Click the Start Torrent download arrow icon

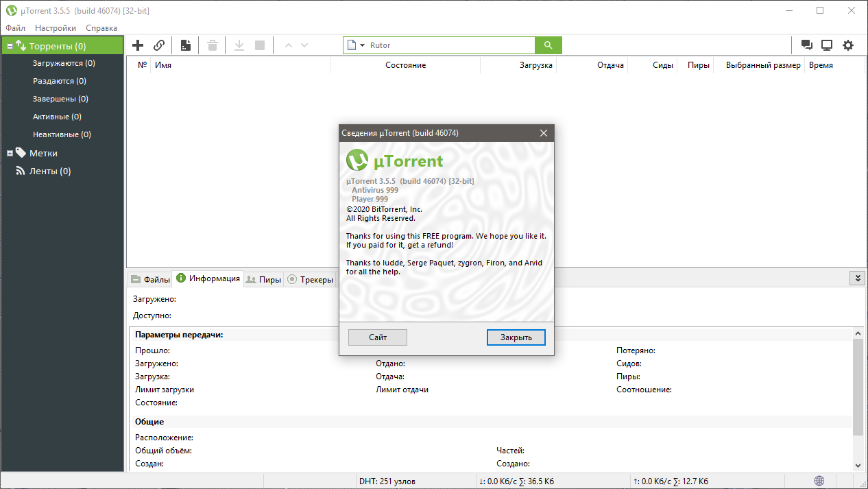239,45
